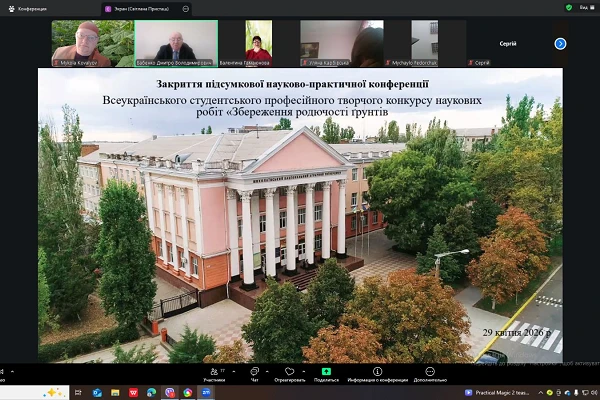Click the volume system tray icon
Image resolution: width=600 pixels, height=400 pixels.
pyautogui.click(x=593, y=393)
